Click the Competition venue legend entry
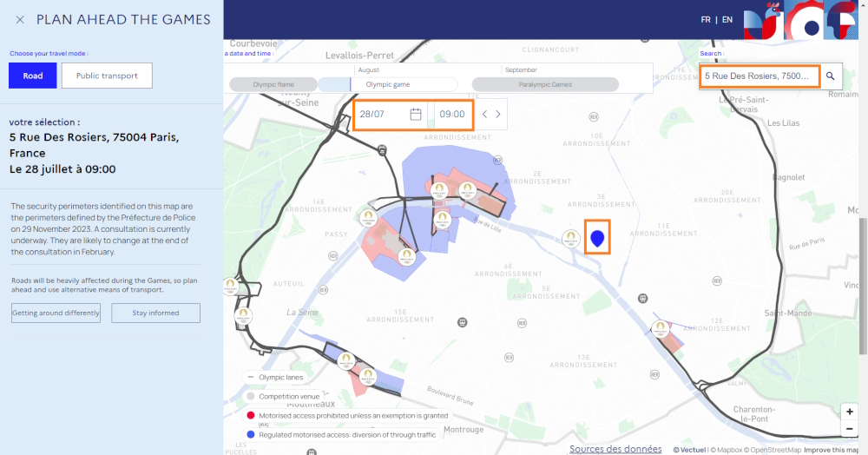 point(284,396)
